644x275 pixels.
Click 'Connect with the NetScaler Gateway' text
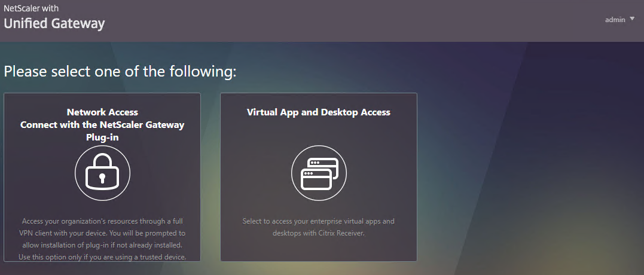[x=102, y=125]
